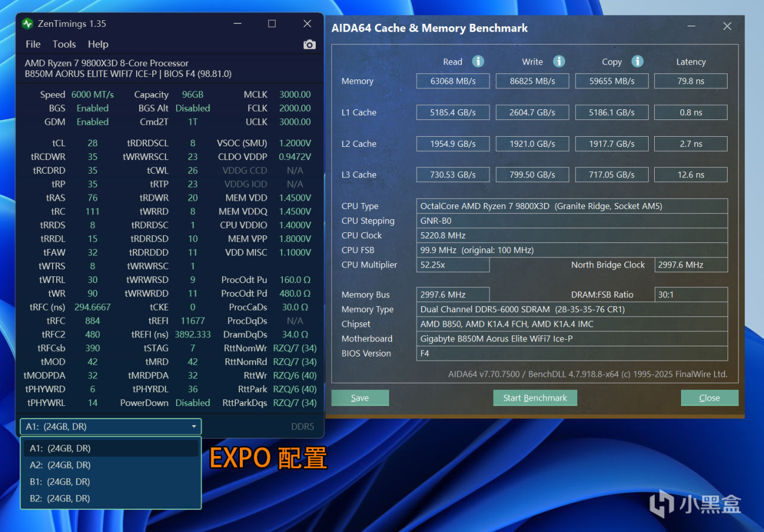Click the CPU Type field with OctalCore AMD Ryzen
This screenshot has height=532, width=764.
tap(572, 206)
